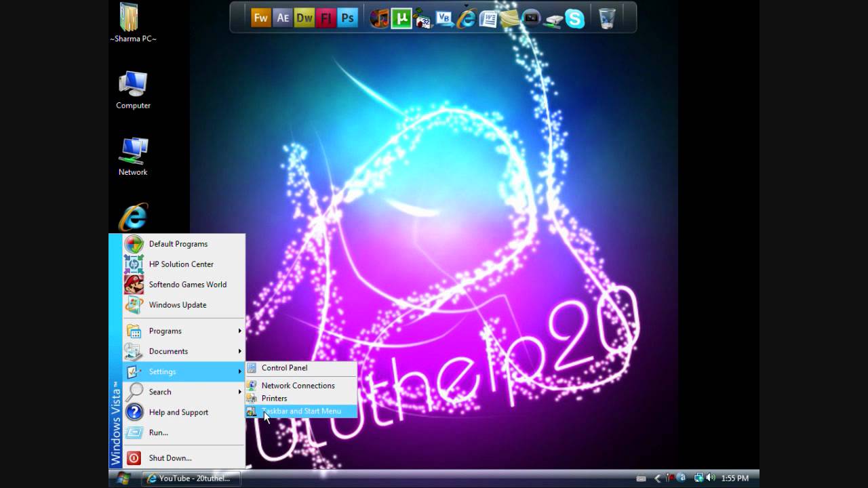
Task: Choose Shut Down... from Start menu
Action: [184, 458]
